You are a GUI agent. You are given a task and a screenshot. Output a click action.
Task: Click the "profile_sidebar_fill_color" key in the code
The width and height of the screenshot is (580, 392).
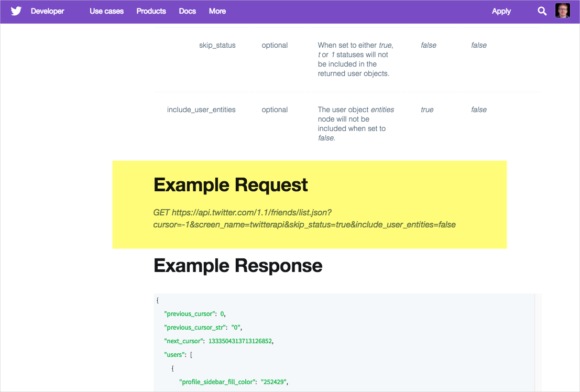(x=217, y=382)
